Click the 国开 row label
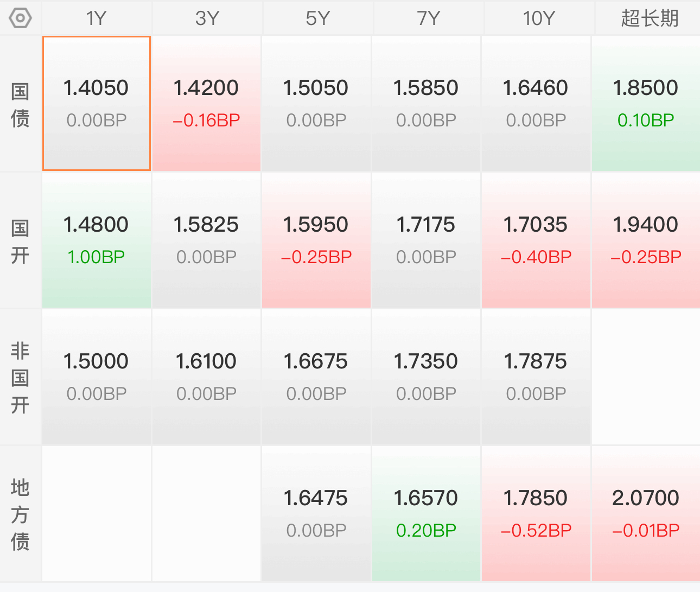 [20, 241]
